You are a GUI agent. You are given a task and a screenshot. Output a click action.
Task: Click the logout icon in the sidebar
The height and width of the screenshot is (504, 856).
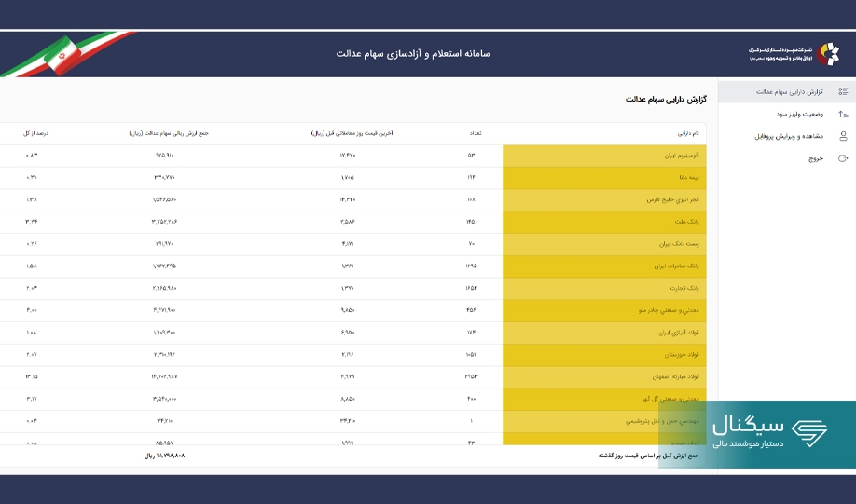coord(843,158)
